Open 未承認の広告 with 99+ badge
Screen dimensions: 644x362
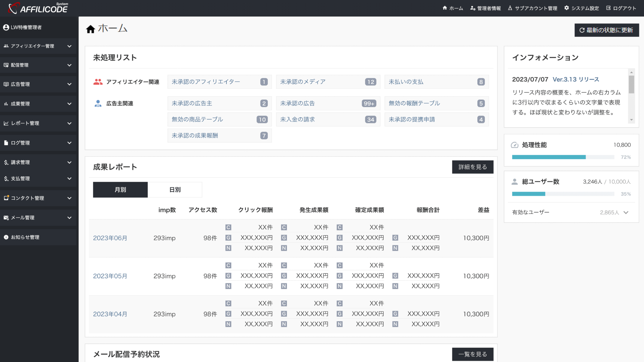tap(328, 104)
